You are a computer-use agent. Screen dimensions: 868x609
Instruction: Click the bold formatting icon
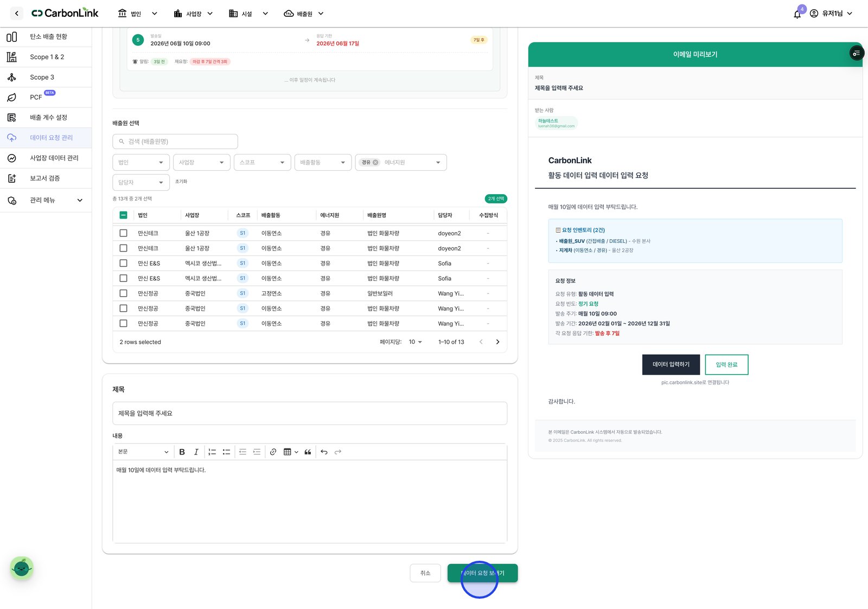pos(182,452)
